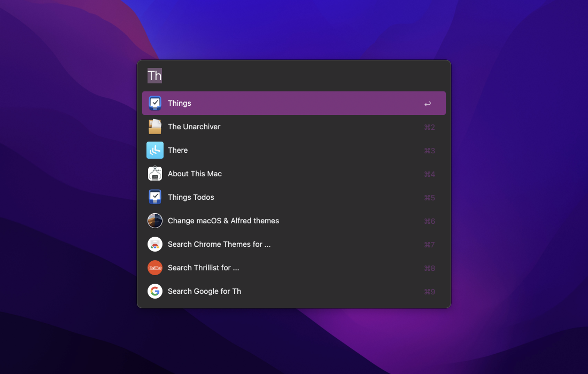Select Change macOS & Alfred themes

(294, 221)
